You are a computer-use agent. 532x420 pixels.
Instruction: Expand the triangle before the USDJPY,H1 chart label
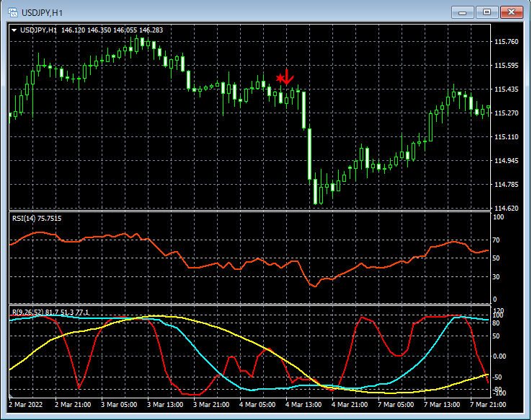[14, 30]
